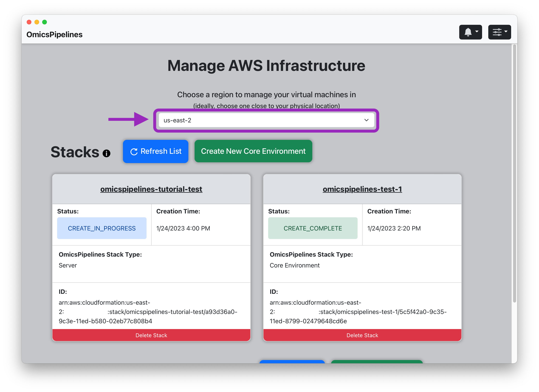Click the Manage AWS Infrastructure heading

click(x=266, y=66)
